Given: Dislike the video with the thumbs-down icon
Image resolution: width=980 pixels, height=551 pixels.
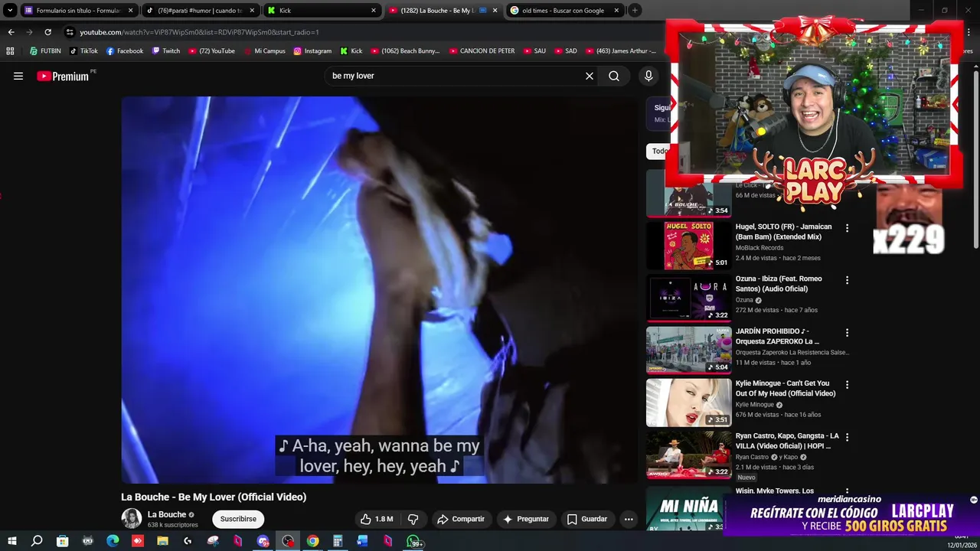Looking at the screenshot, I should pos(413,519).
